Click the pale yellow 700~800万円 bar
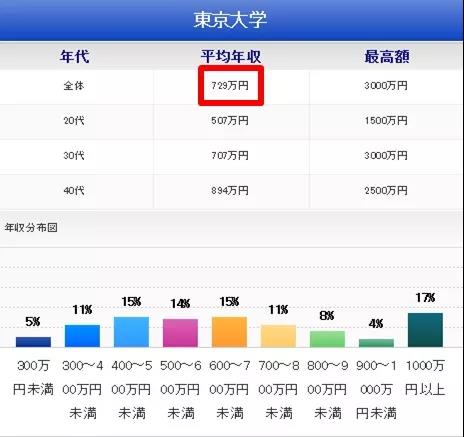This screenshot has height=437, width=464. [278, 336]
